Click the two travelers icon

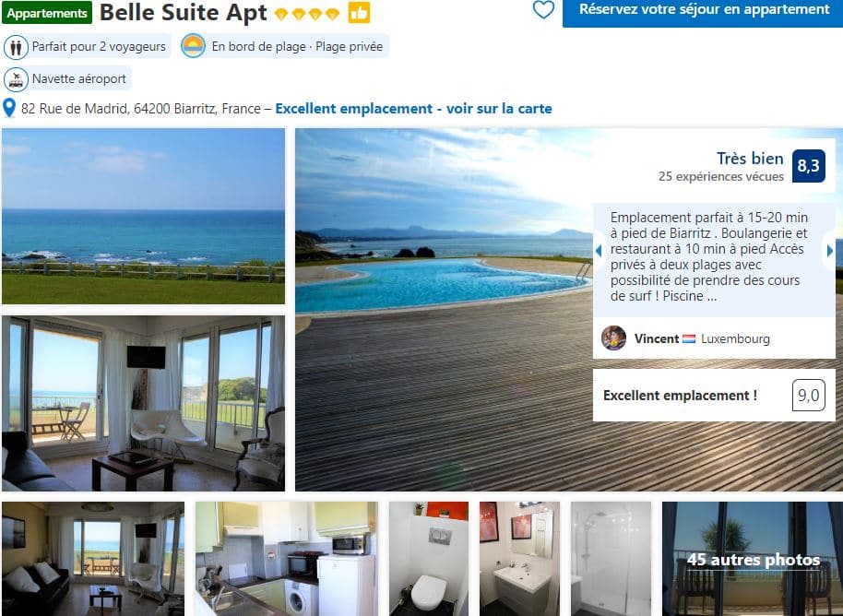click(x=16, y=47)
